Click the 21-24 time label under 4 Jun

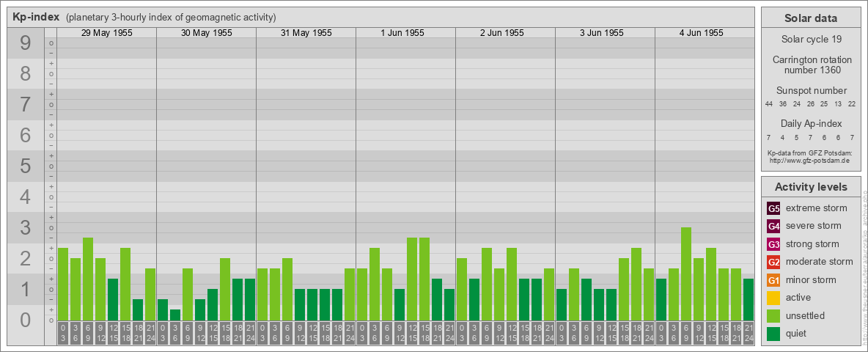pos(749,333)
